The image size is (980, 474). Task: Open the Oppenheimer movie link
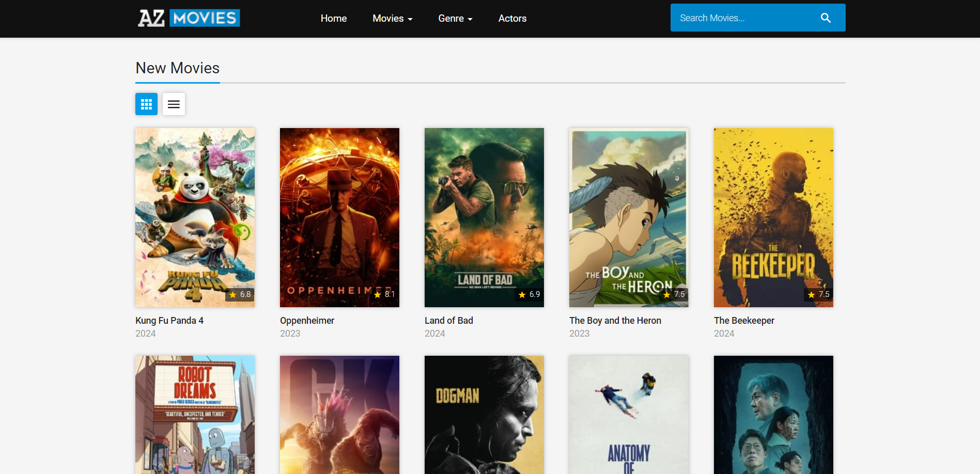[x=307, y=320]
